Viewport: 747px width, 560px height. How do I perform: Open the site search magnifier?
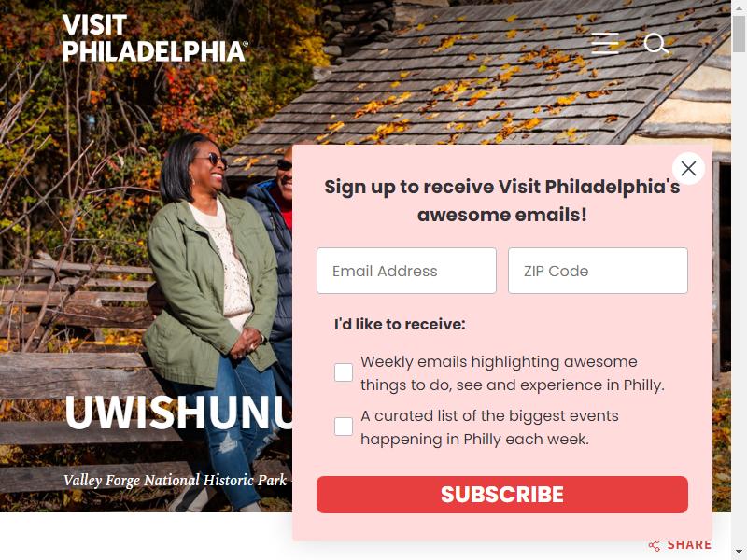(x=656, y=43)
